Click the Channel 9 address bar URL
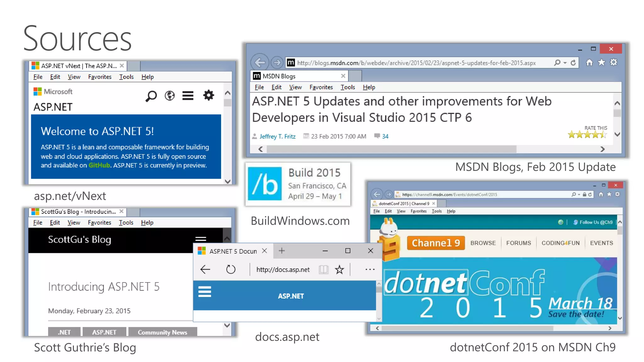The height and width of the screenshot is (362, 644). click(449, 195)
